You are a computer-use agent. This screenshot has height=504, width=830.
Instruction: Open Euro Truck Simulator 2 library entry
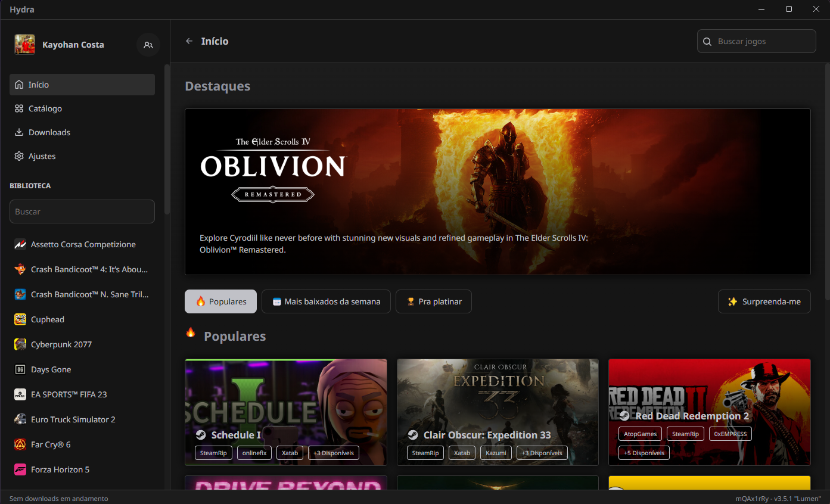point(82,419)
